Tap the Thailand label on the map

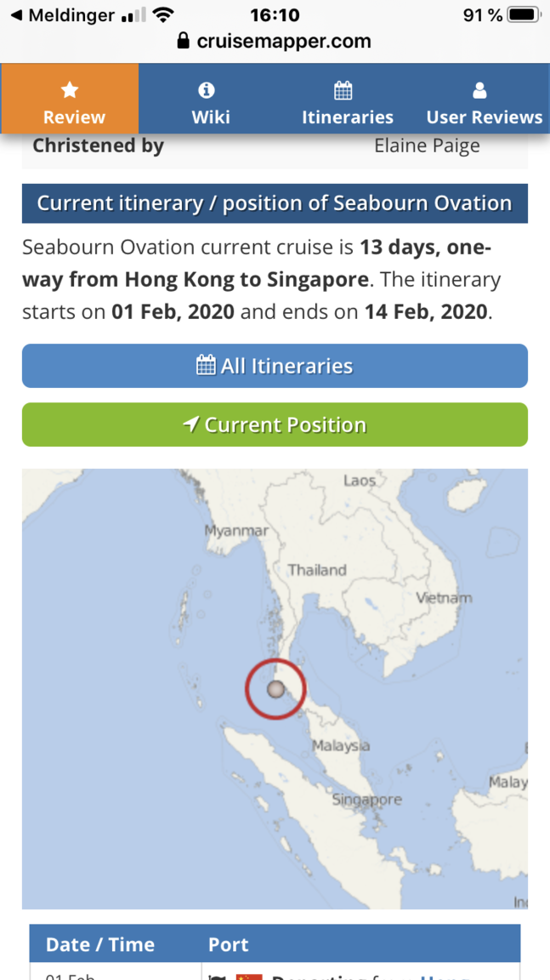point(317,570)
